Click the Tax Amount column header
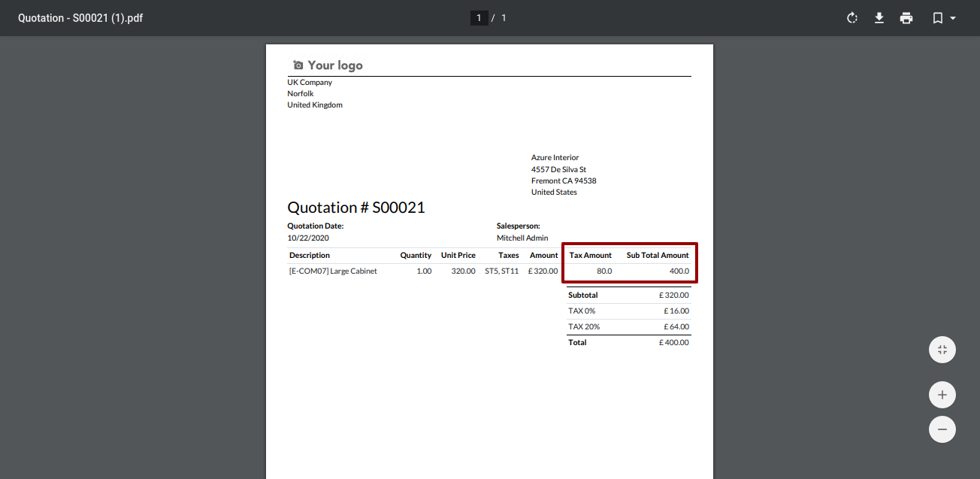This screenshot has height=479, width=980. coord(591,256)
